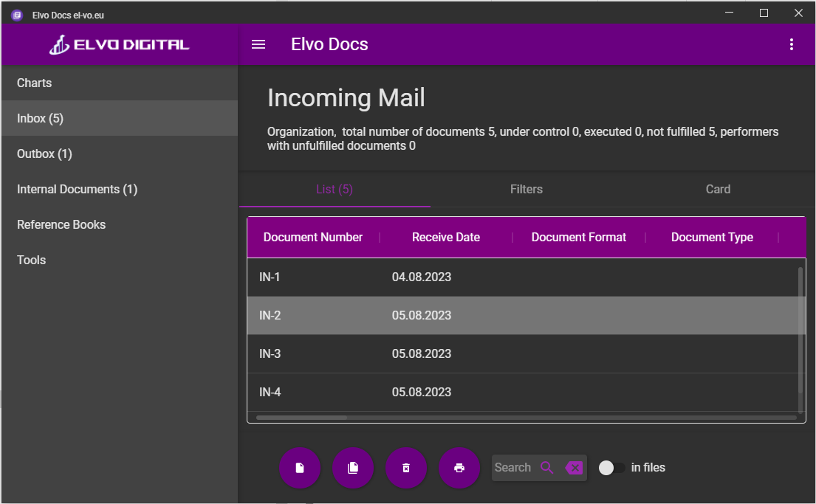The image size is (816, 504).
Task: Open Reference Books in the sidebar
Action: coord(61,224)
